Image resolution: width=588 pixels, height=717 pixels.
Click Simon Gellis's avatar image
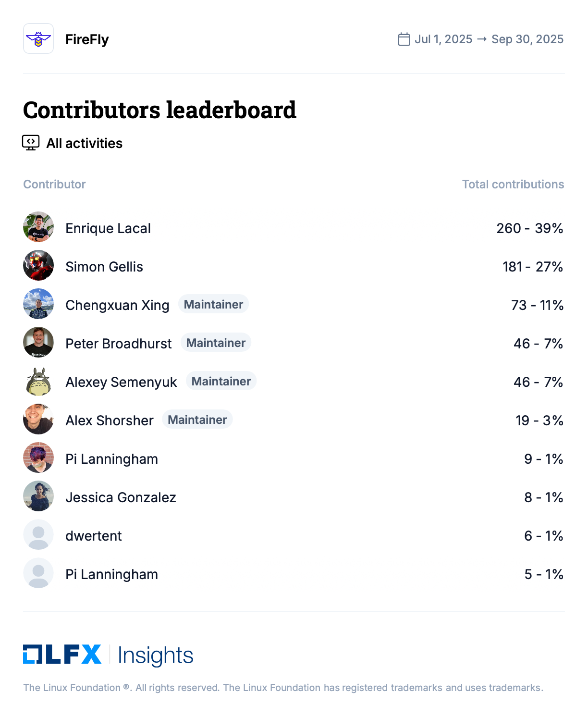click(38, 265)
